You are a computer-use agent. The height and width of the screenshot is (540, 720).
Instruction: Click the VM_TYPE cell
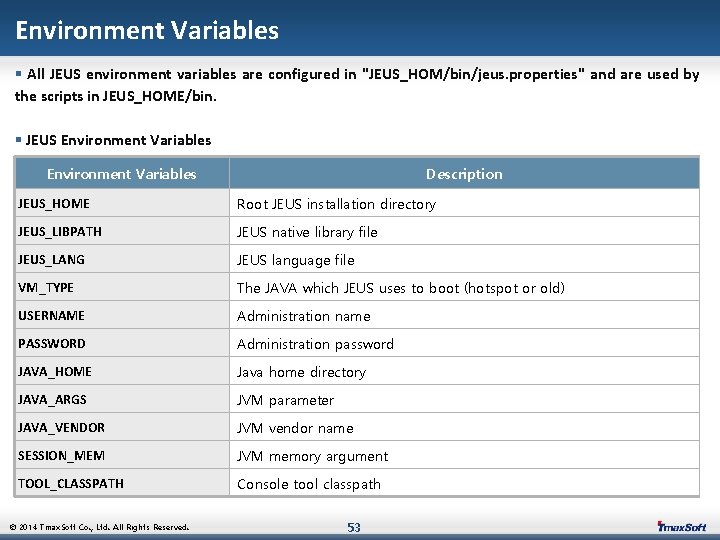122,287
